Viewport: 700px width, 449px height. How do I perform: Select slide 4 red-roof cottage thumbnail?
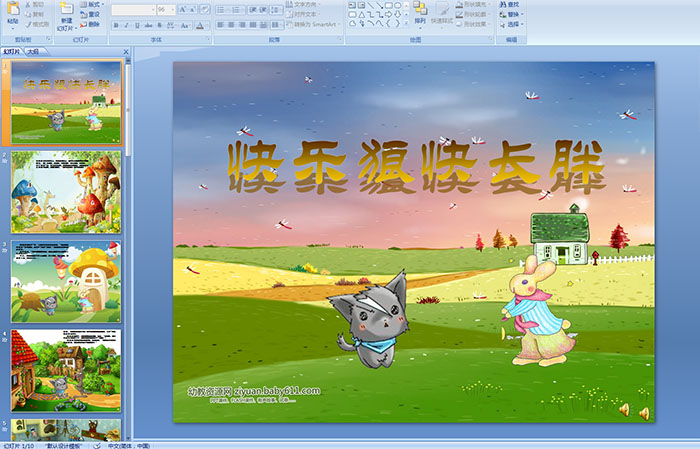(x=66, y=371)
